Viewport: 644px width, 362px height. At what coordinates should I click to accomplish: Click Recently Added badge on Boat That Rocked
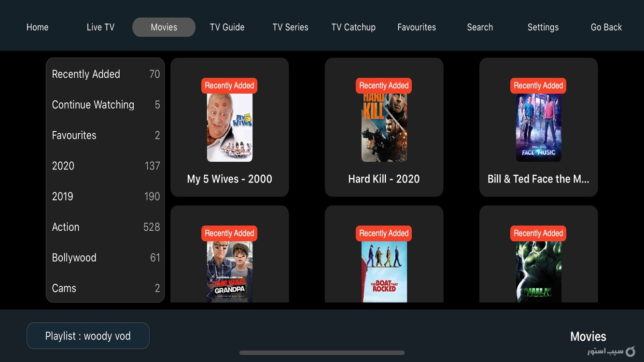(x=384, y=233)
